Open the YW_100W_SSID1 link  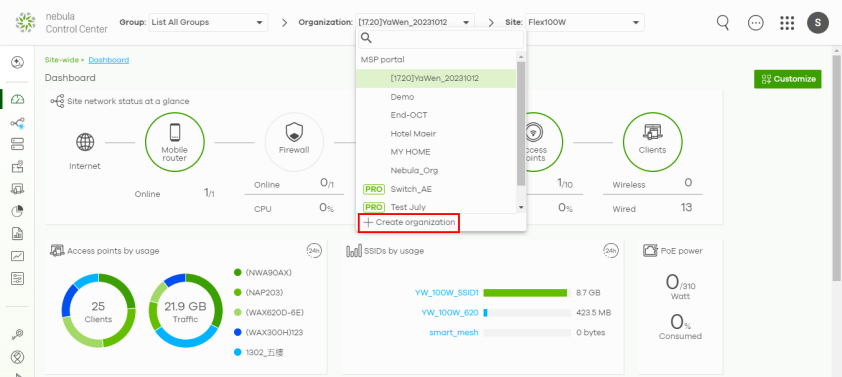(446, 293)
